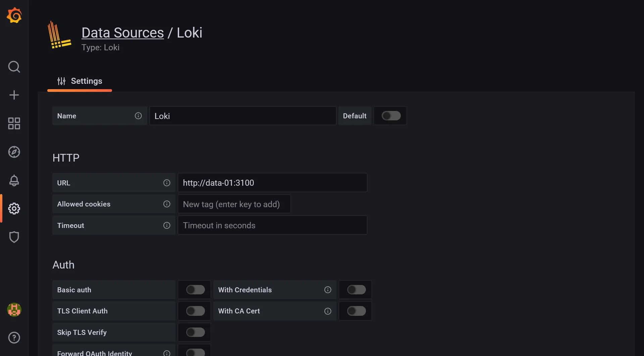Screen dimensions: 644x356
Task: Show the Timeout info tooltip
Action: (167, 225)
